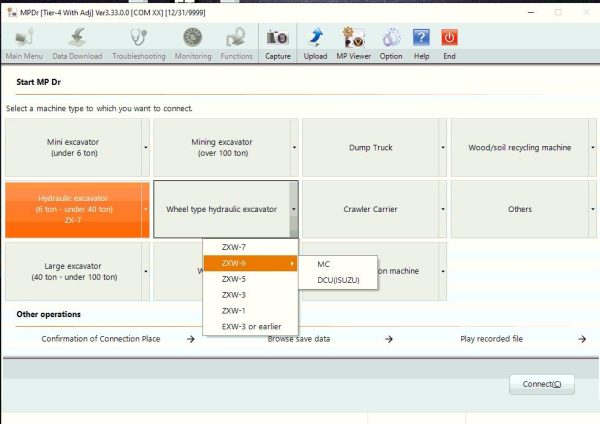600x424 pixels.
Task: Expand Mining excavator dropdown arrow
Action: click(x=294, y=148)
